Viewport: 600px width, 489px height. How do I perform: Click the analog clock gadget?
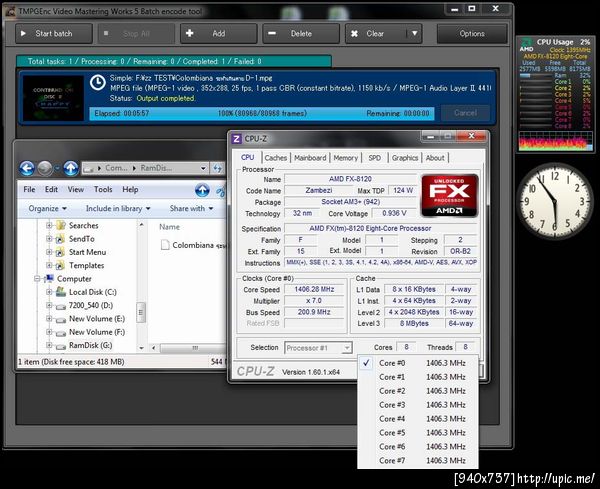[555, 201]
